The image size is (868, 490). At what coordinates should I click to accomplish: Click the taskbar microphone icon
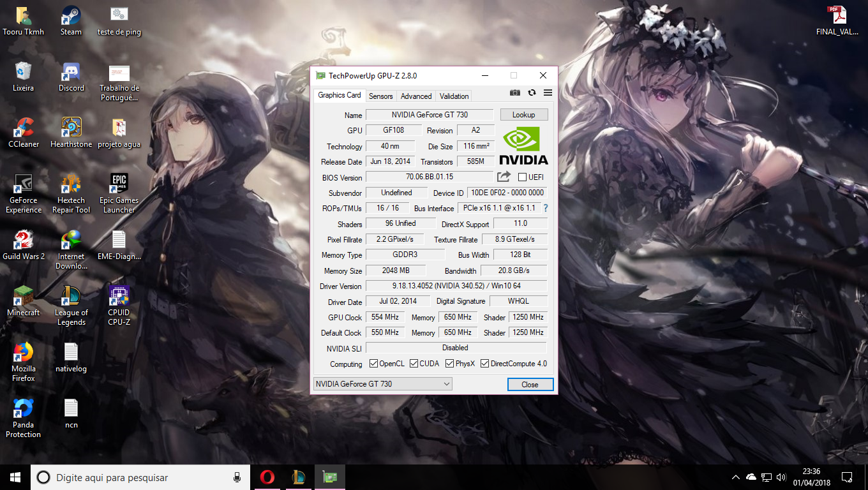click(x=237, y=477)
